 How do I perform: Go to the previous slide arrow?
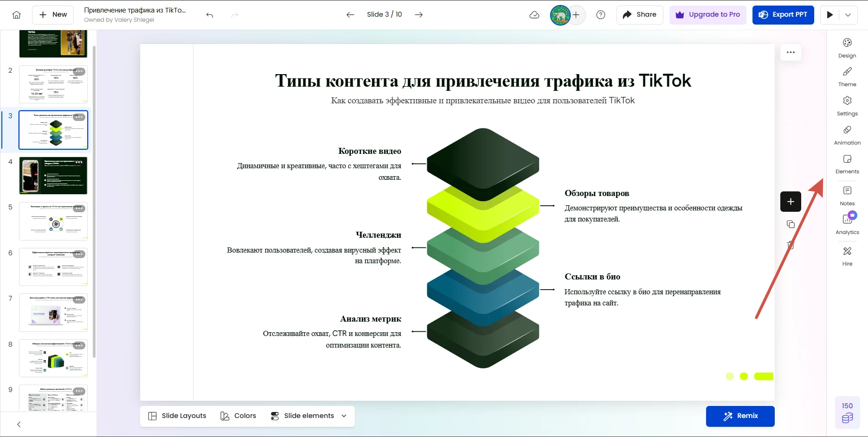350,15
